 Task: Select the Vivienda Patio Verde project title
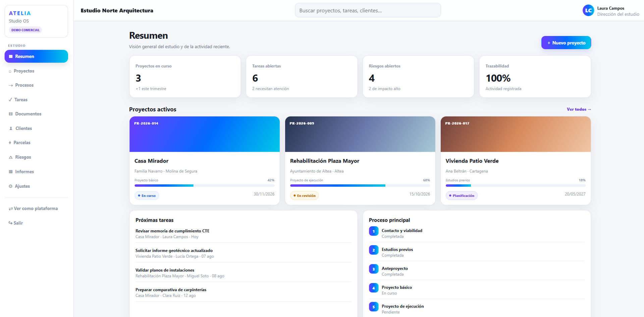pyautogui.click(x=472, y=161)
